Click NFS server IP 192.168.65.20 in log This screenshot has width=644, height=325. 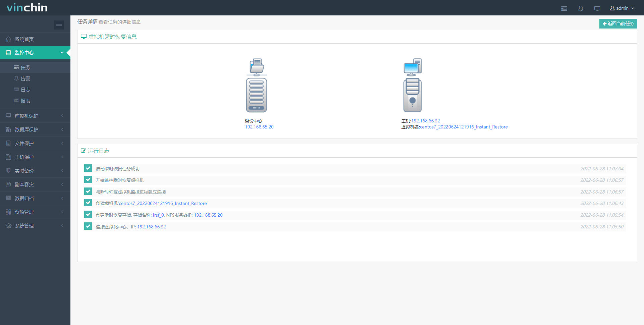(208, 215)
